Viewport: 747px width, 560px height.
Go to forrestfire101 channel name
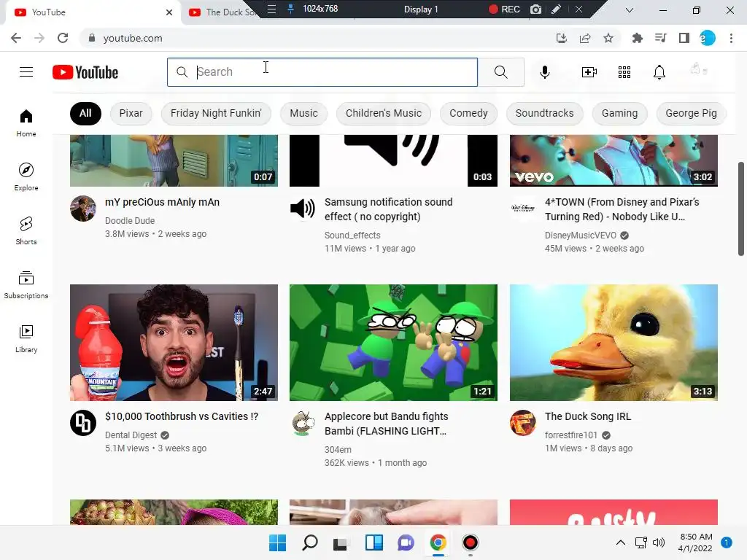pos(570,435)
